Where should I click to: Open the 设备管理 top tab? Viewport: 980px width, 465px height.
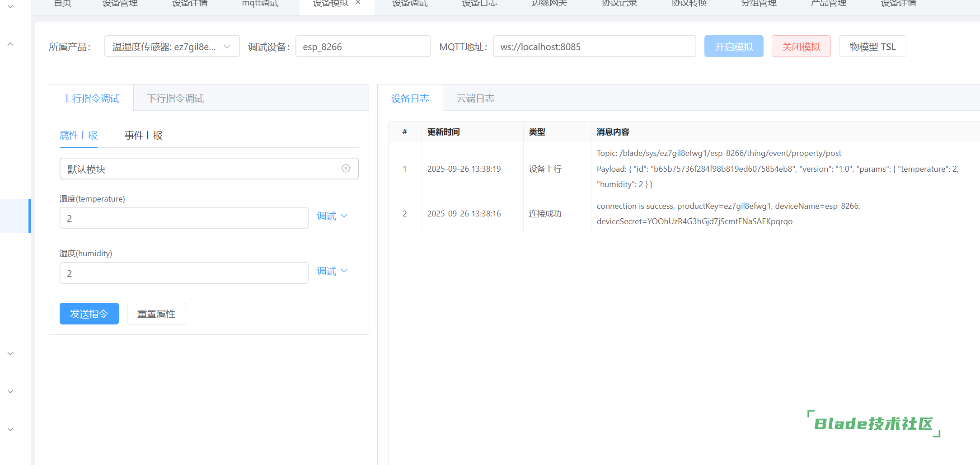click(x=120, y=3)
